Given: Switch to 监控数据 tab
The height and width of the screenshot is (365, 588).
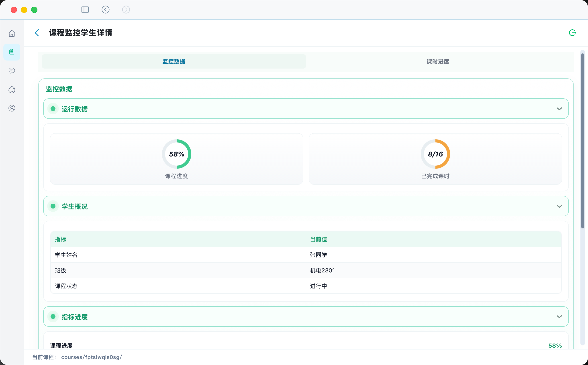Looking at the screenshot, I should (x=174, y=62).
